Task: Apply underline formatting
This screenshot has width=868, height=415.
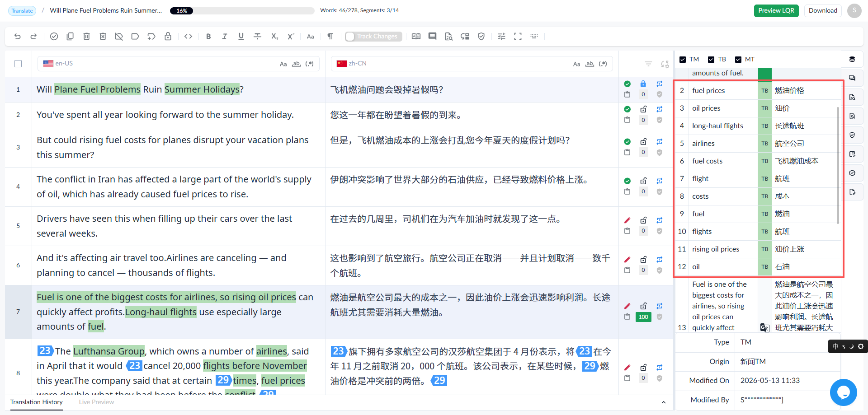Action: click(x=241, y=37)
